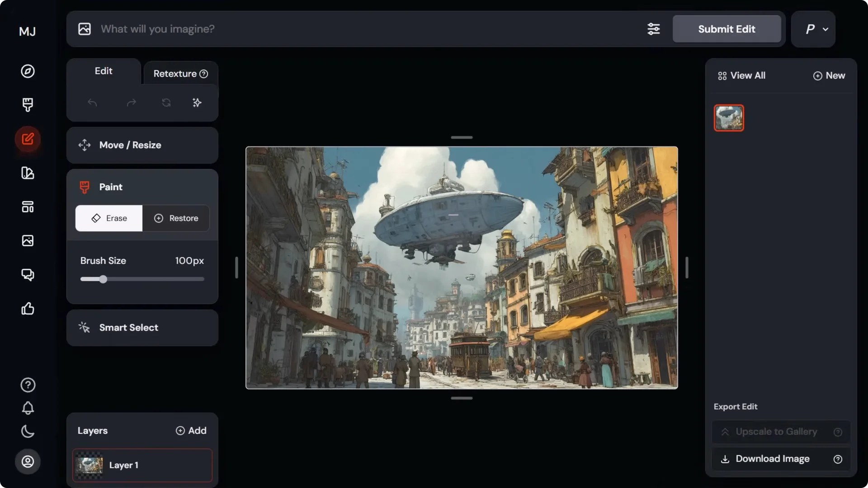Undo the last edit action
The image size is (868, 488).
93,103
